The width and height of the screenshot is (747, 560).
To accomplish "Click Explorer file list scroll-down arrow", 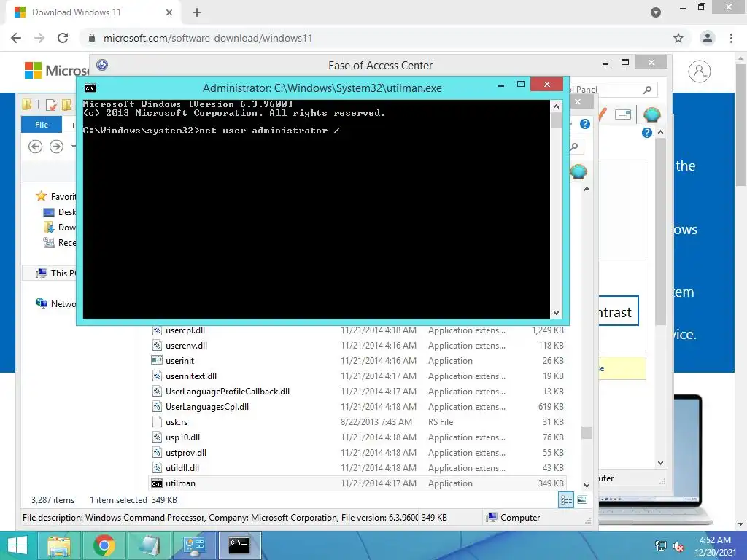I will pos(587,485).
